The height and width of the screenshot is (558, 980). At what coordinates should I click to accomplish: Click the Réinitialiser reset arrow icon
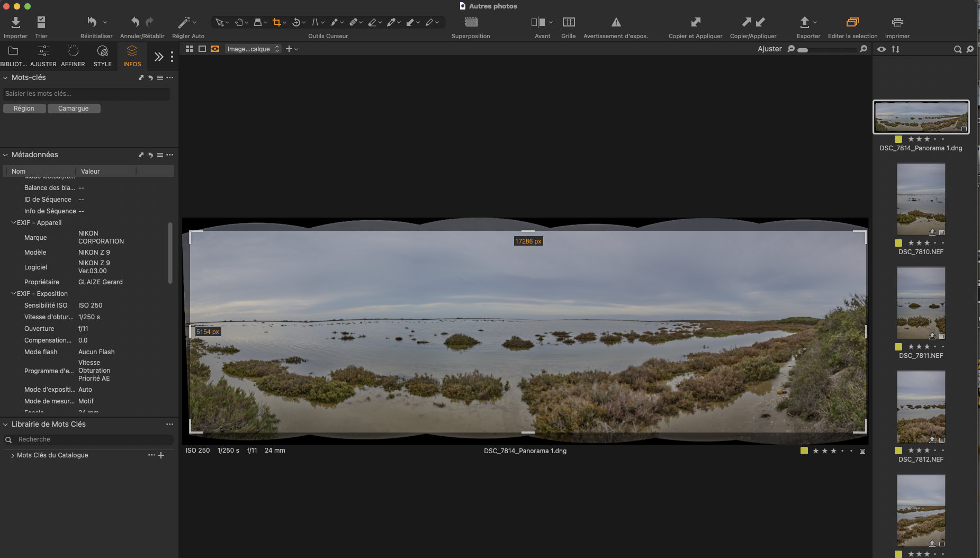92,22
